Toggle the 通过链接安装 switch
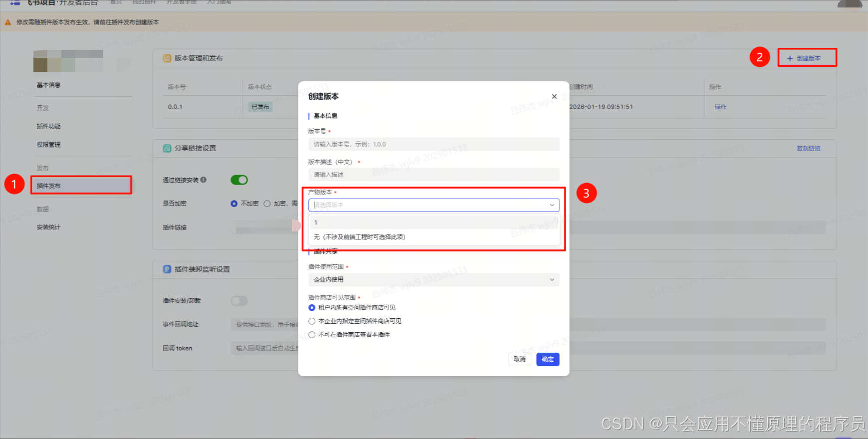Viewport: 868px width, 439px height. point(239,180)
